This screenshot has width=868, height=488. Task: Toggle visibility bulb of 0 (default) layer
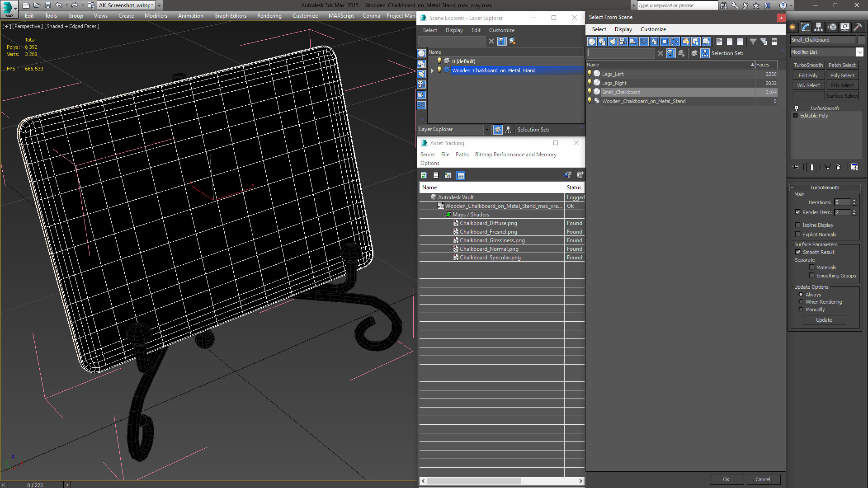pos(439,61)
